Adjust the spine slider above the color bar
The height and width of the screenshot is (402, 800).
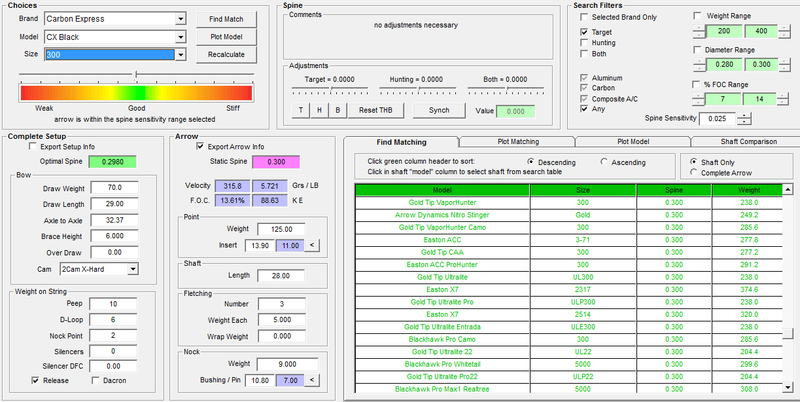point(136,76)
